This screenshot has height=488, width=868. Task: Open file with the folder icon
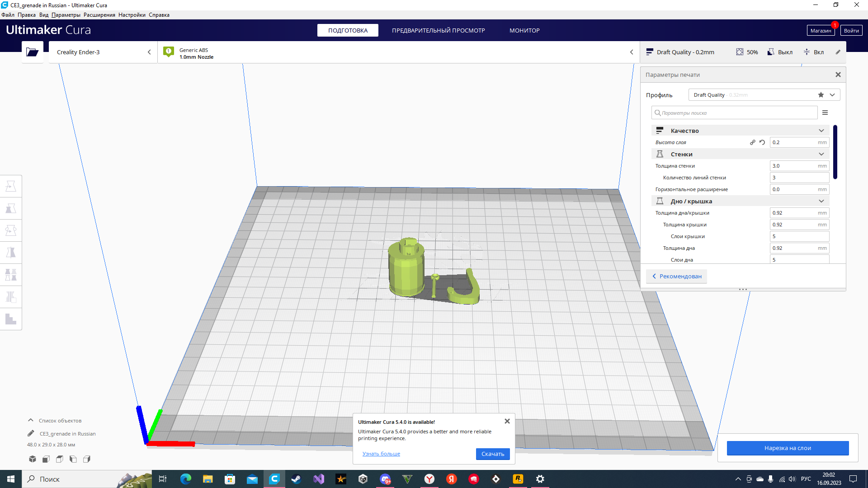(x=33, y=52)
